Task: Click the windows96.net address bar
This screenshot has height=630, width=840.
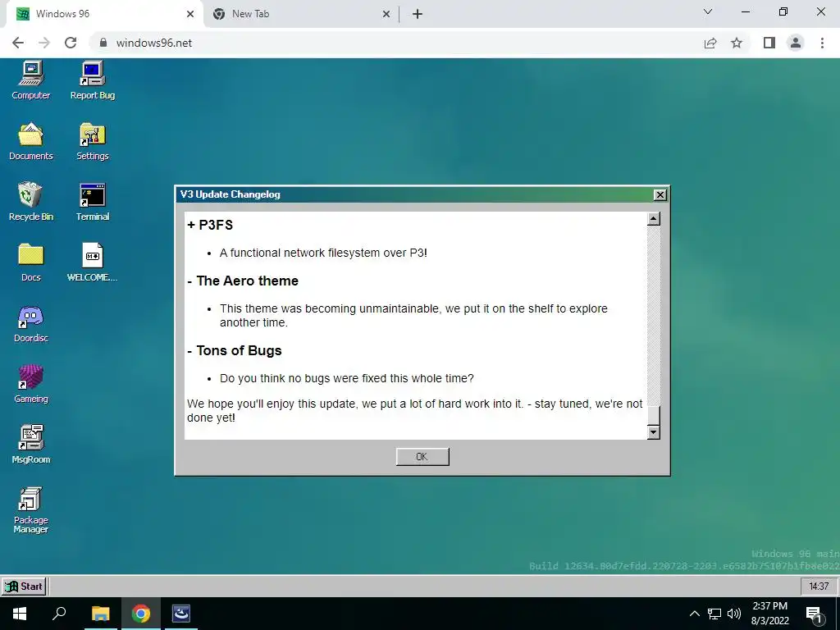Action: point(396,43)
